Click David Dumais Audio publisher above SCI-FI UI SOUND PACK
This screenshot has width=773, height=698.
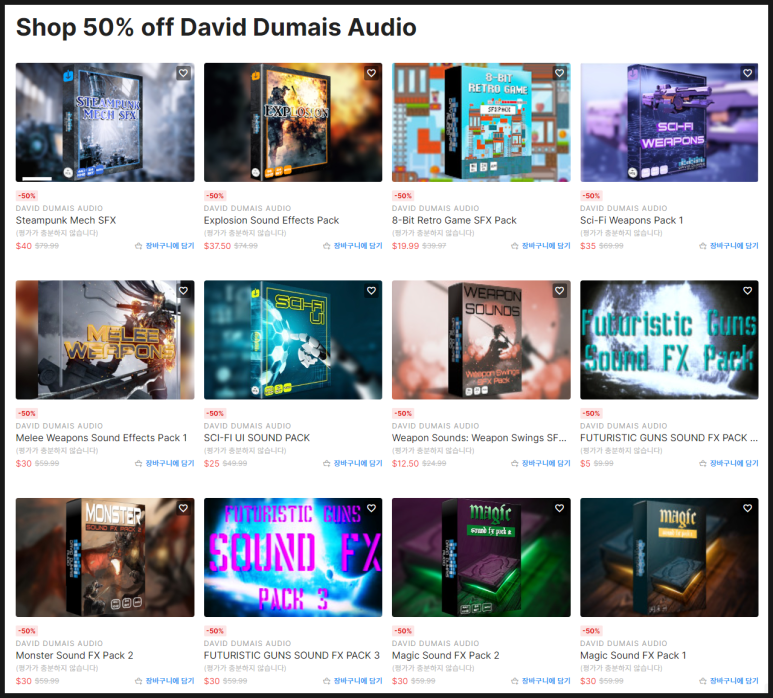coord(247,425)
